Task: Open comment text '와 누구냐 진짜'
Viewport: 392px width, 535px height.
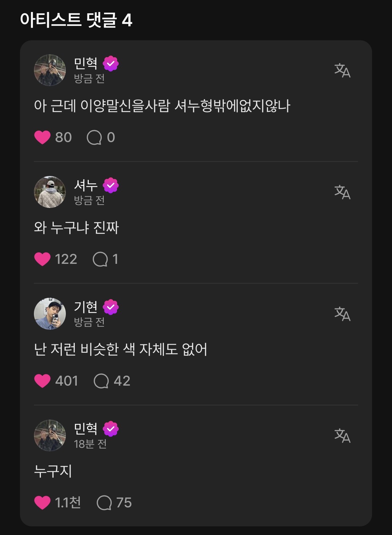Action: click(76, 228)
